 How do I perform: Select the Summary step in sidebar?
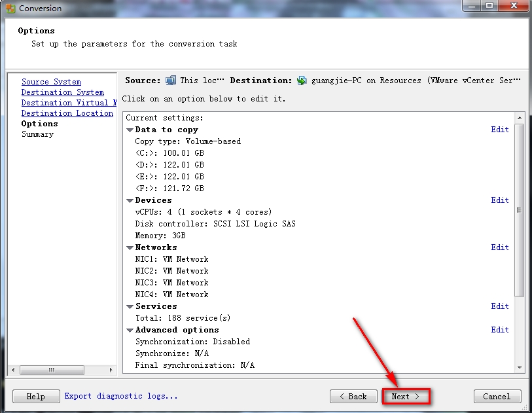(x=38, y=134)
